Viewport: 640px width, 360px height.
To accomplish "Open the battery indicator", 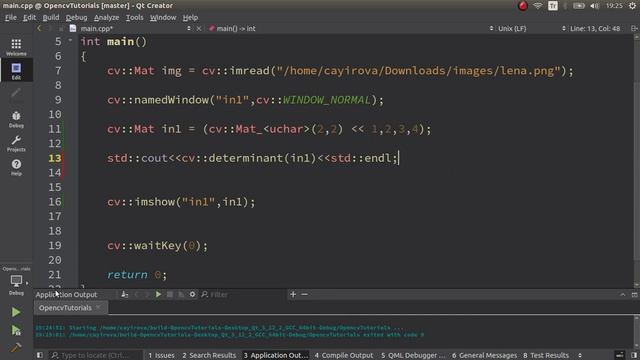I will (x=579, y=6).
